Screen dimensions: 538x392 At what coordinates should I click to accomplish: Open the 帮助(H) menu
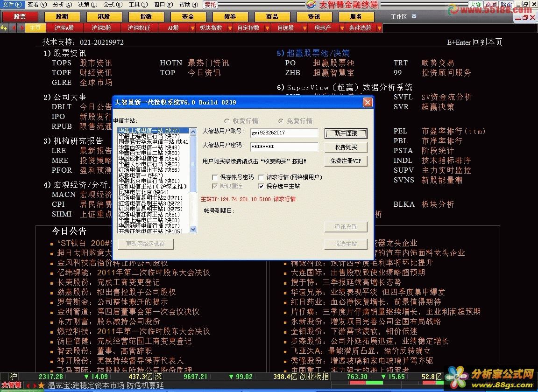189,5
